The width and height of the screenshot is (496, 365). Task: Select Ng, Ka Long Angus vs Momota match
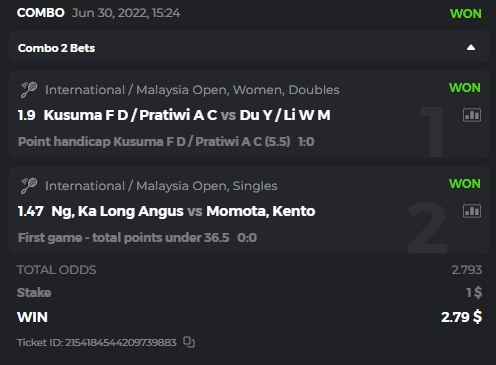coord(183,211)
